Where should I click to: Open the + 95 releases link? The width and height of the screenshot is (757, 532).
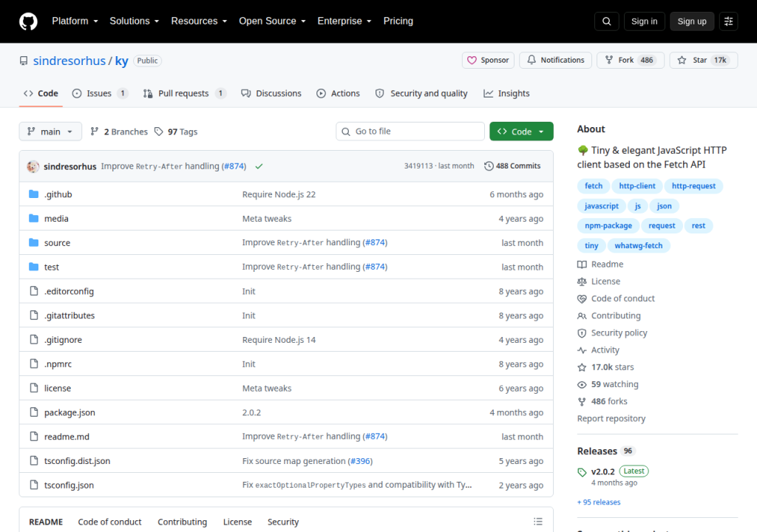point(599,502)
